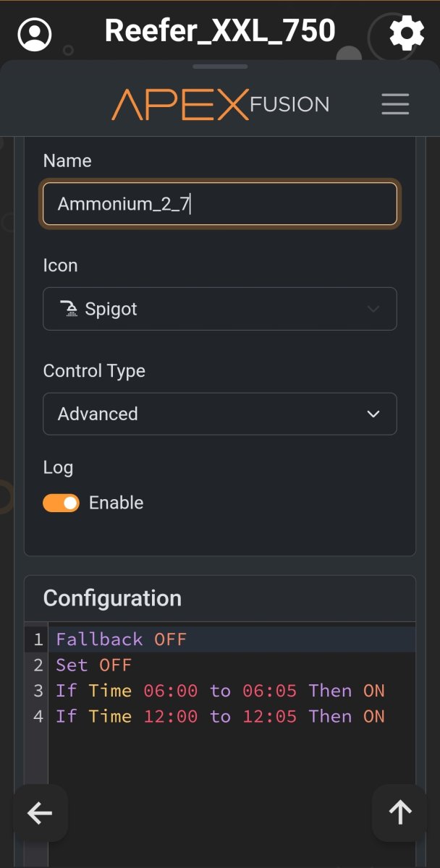Open the user profile icon
440x868 pixels.
tap(35, 33)
